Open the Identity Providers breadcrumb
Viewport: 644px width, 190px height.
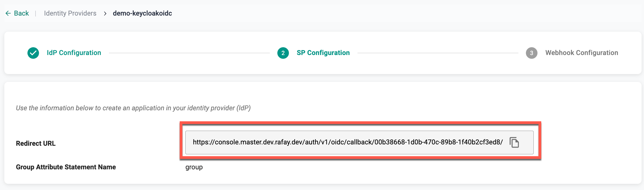click(x=70, y=13)
